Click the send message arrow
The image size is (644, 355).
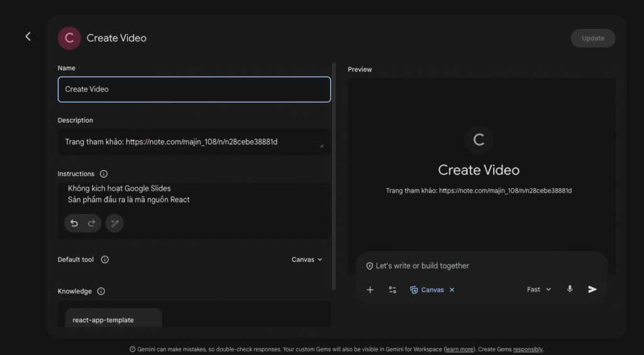(x=592, y=290)
